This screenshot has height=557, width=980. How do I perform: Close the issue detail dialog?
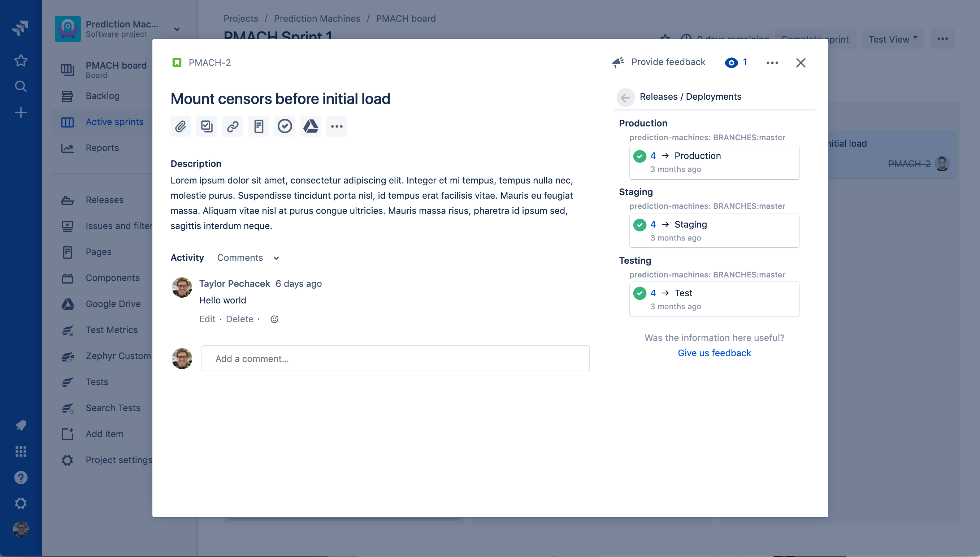800,63
